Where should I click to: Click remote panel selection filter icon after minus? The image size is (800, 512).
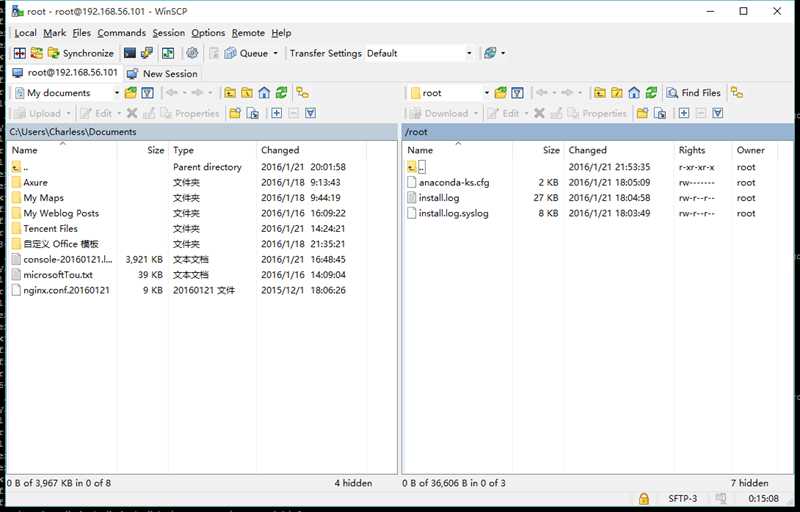pos(718,113)
